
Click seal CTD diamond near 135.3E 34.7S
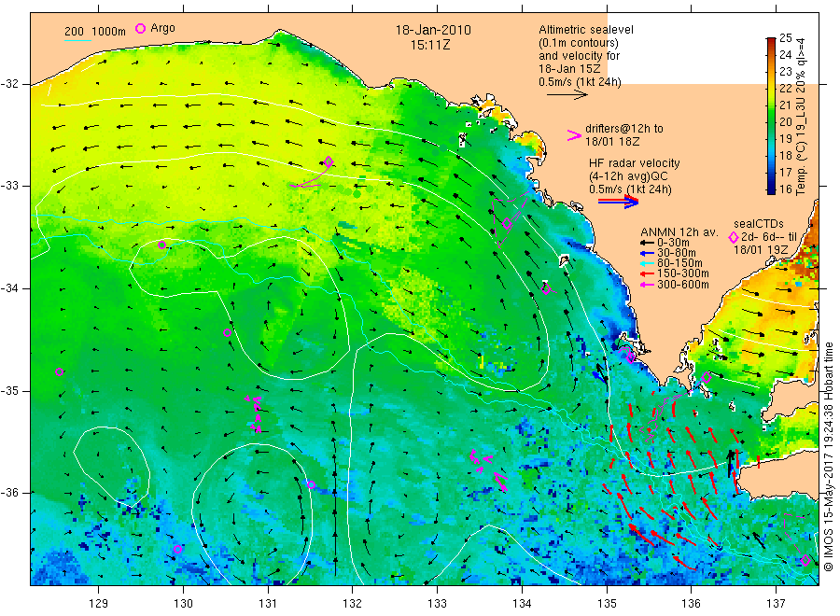[631, 357]
